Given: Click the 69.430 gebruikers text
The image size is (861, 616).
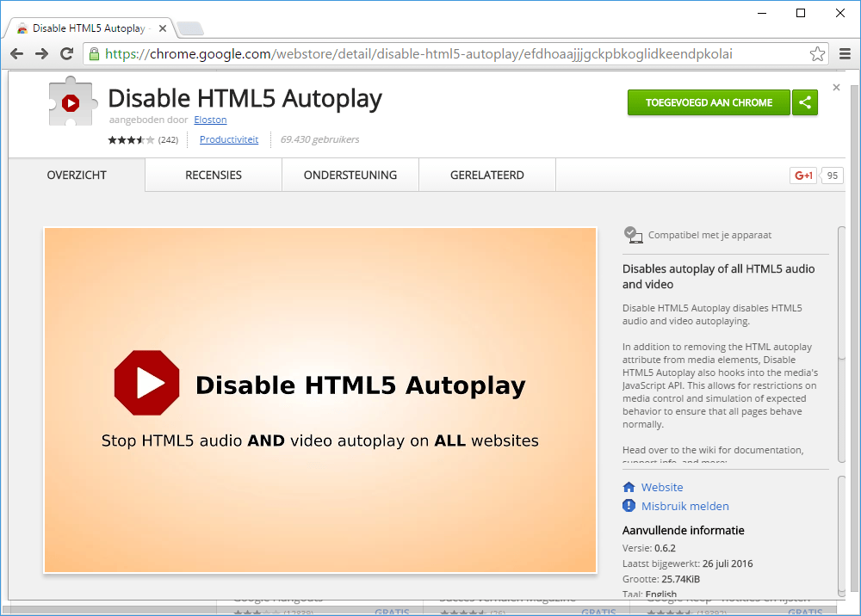Looking at the screenshot, I should pyautogui.click(x=319, y=139).
